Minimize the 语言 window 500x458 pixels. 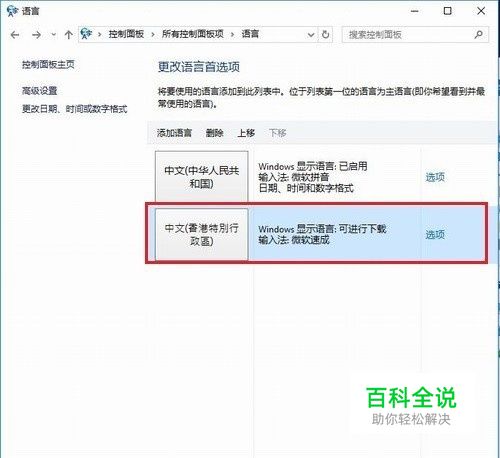click(415, 11)
